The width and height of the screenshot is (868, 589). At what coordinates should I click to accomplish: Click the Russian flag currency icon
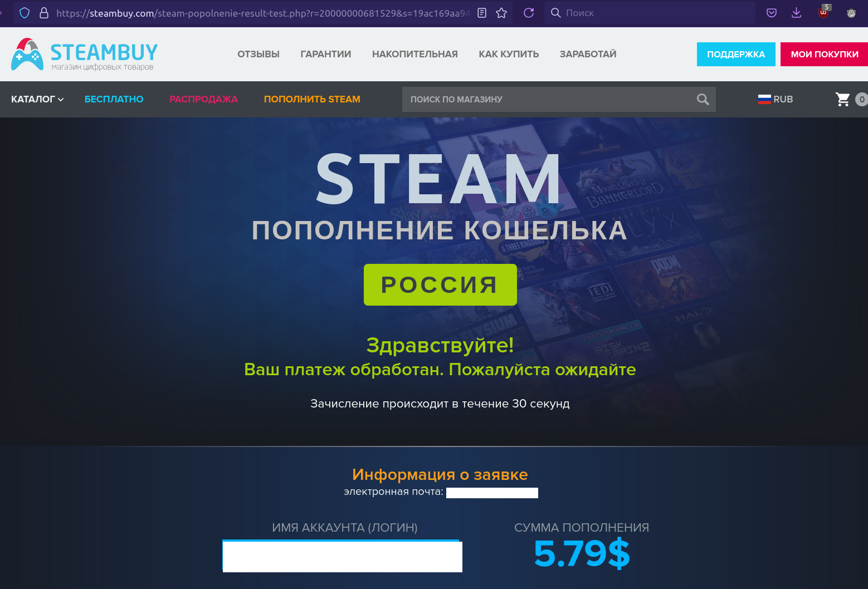pyautogui.click(x=764, y=99)
